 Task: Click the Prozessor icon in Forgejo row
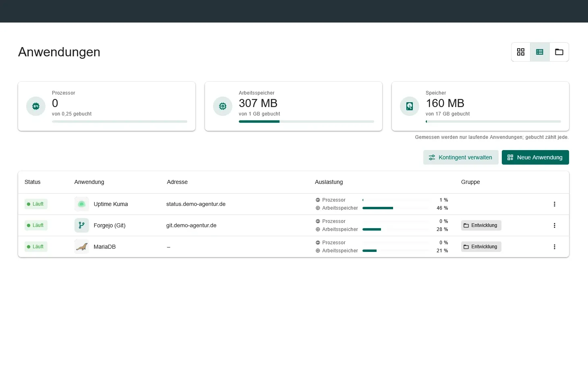pyautogui.click(x=318, y=221)
